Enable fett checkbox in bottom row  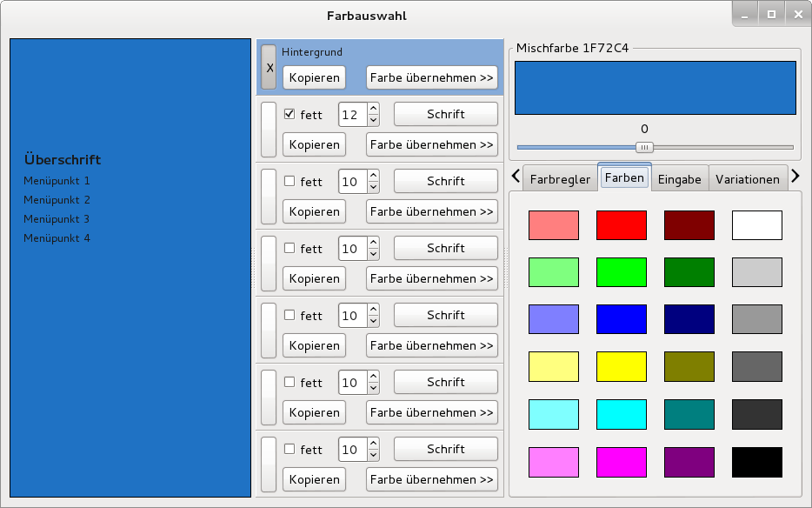(290, 449)
